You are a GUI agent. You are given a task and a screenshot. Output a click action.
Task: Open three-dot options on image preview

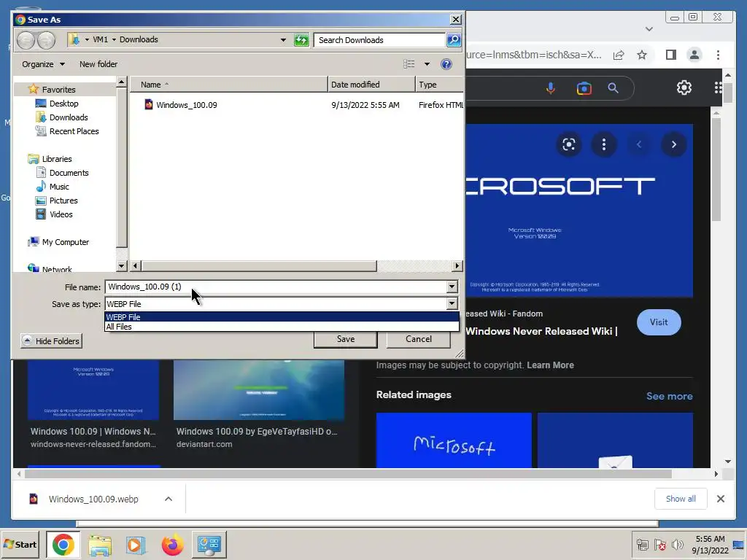pyautogui.click(x=603, y=144)
